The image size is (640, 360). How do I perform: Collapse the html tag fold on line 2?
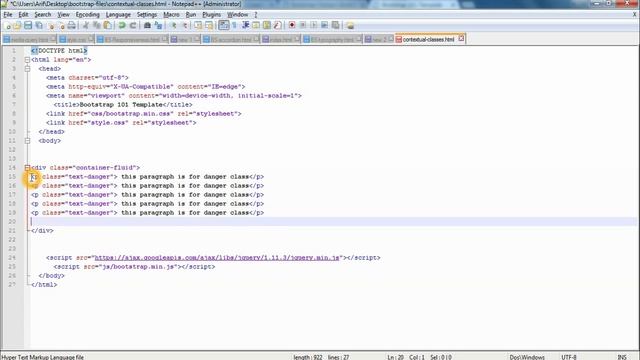[27, 60]
